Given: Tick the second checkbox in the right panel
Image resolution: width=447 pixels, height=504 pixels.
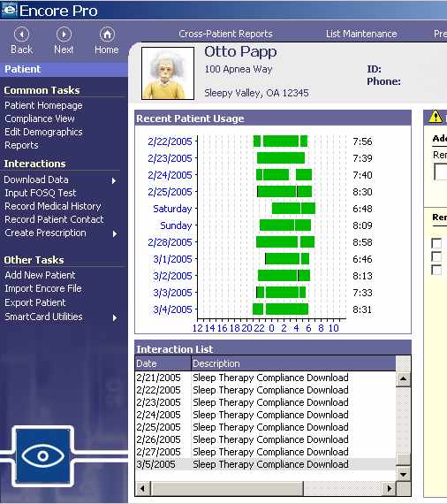Looking at the screenshot, I should click(436, 256).
